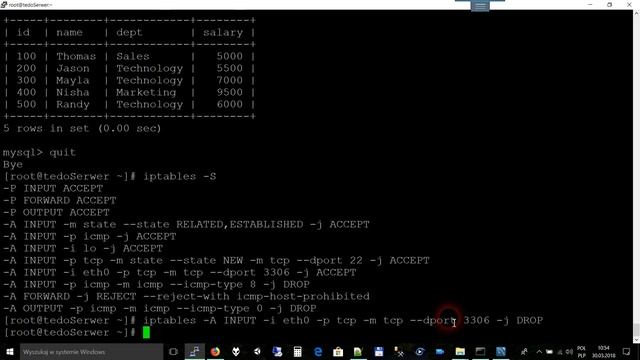Click the Windows search box
The height and width of the screenshot is (360, 640).
coord(91,352)
